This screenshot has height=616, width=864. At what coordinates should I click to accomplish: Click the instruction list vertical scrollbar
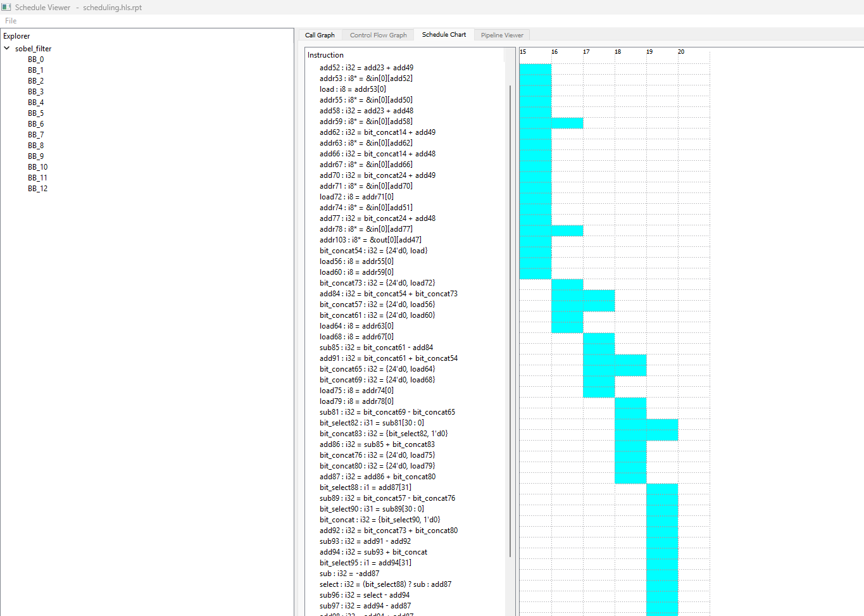click(510, 317)
